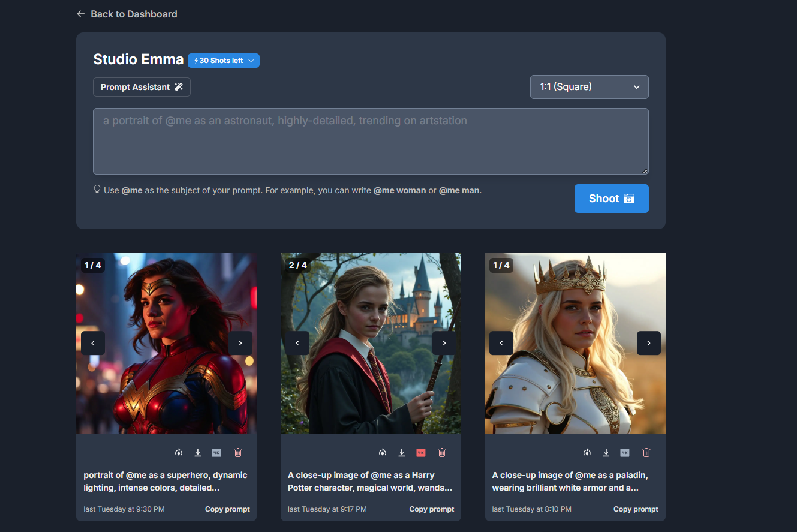Click the 'last Tuesday at 8:10 PM' timestamp
The image size is (797, 532).
click(x=532, y=509)
